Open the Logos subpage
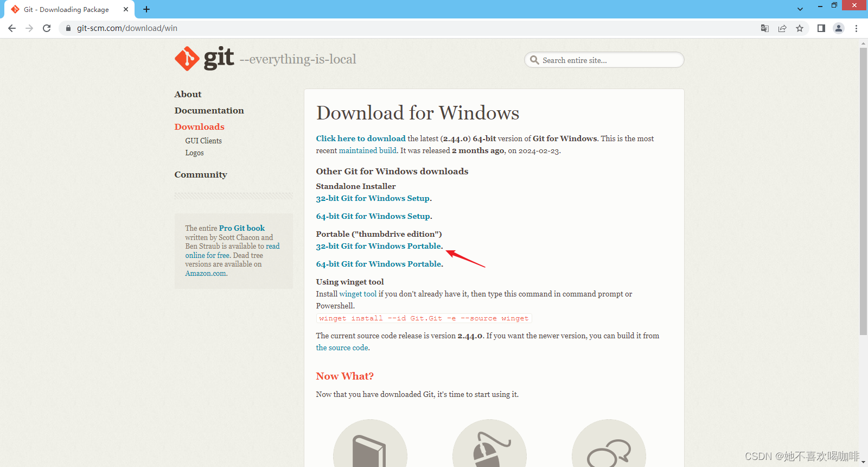Image resolution: width=868 pixels, height=467 pixels. pyautogui.click(x=194, y=153)
